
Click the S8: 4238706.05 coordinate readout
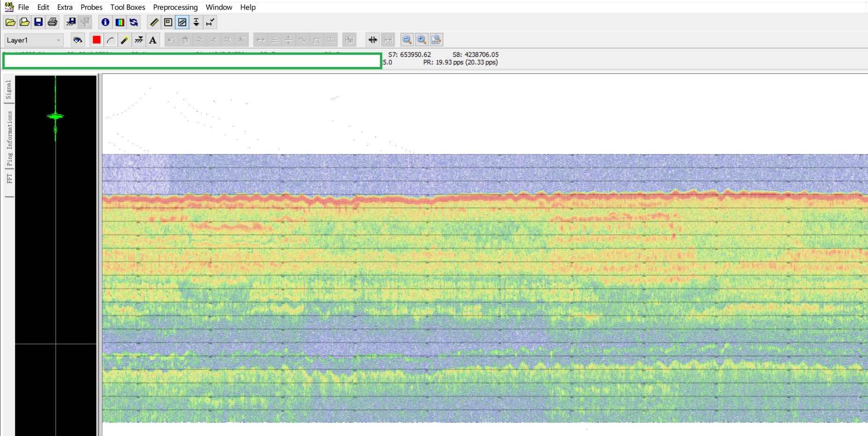pos(475,54)
